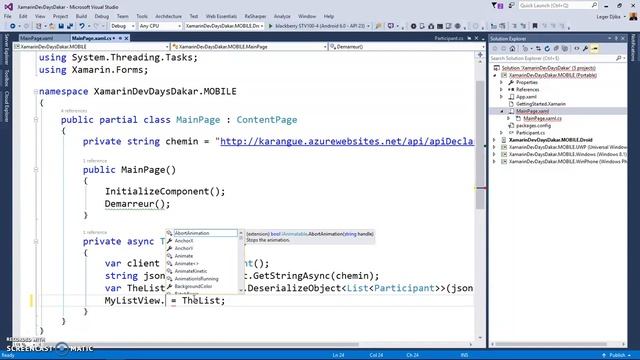Viewport: 640px width, 360px height.
Task: Open the Build menu
Action: [81, 16]
